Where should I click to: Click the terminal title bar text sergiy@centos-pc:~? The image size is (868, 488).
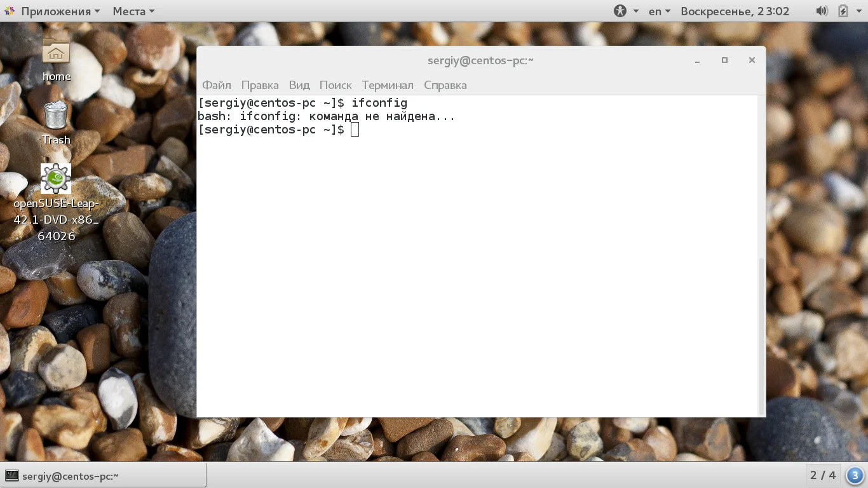[480, 60]
